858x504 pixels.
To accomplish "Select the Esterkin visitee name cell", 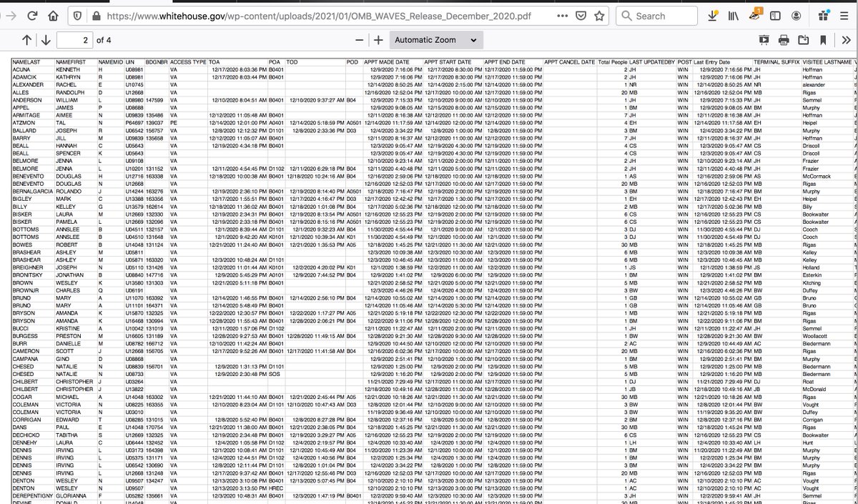I will 813,274.
